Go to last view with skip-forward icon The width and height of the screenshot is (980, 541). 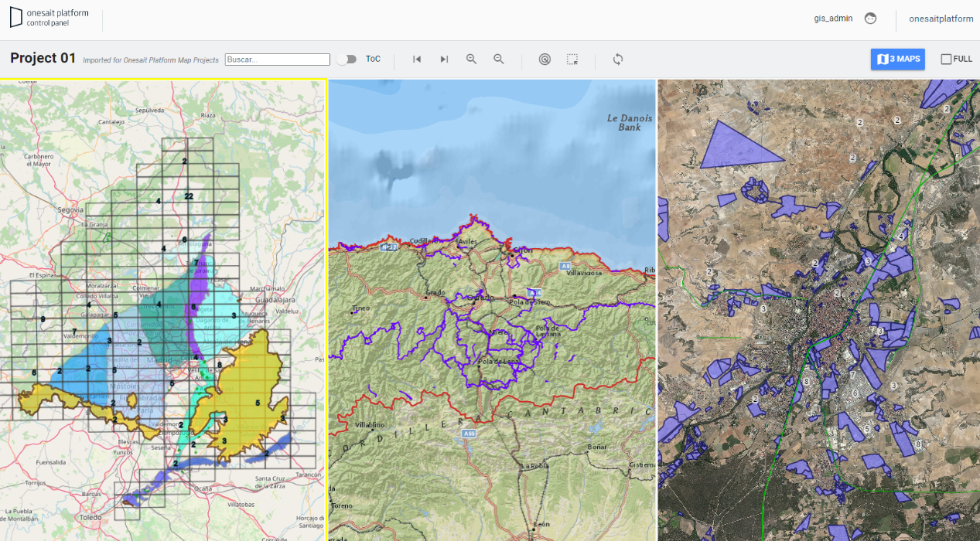click(443, 59)
